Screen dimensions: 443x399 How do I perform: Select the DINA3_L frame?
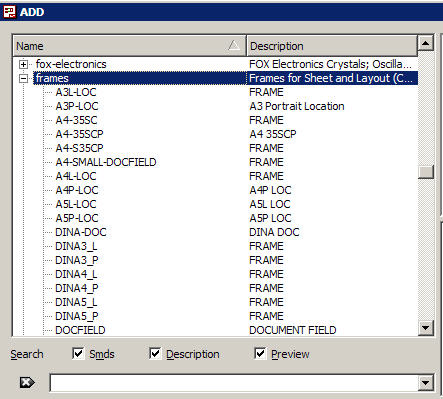[x=76, y=246]
